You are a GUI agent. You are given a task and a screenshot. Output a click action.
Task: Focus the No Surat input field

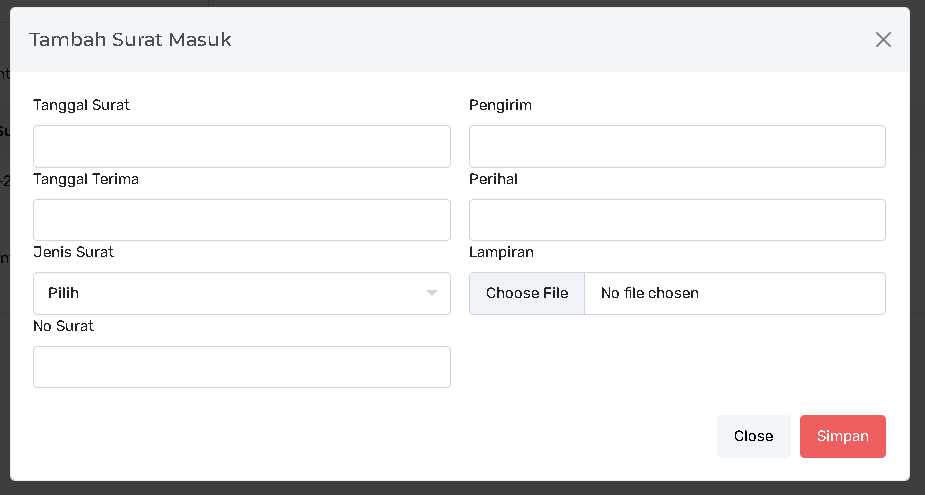coord(241,367)
